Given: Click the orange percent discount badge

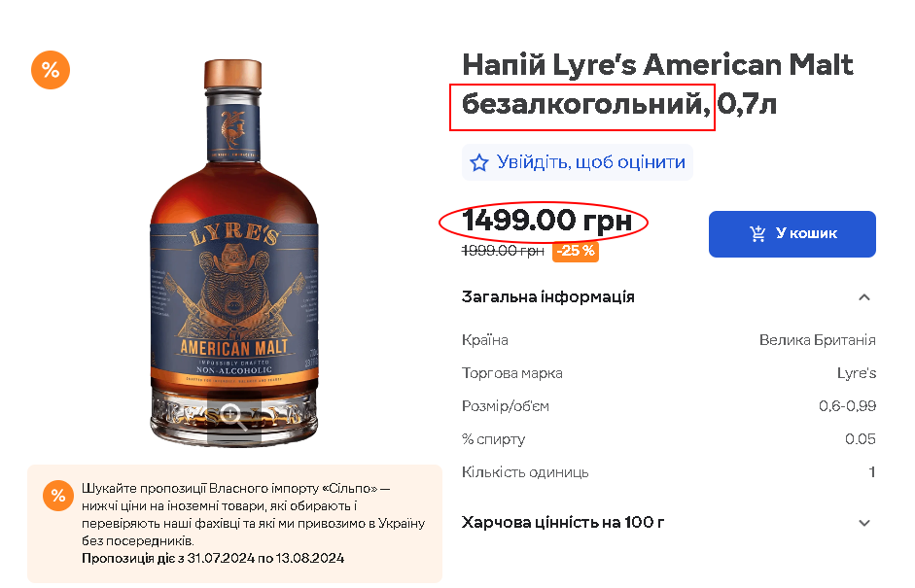Looking at the screenshot, I should click(x=51, y=70).
